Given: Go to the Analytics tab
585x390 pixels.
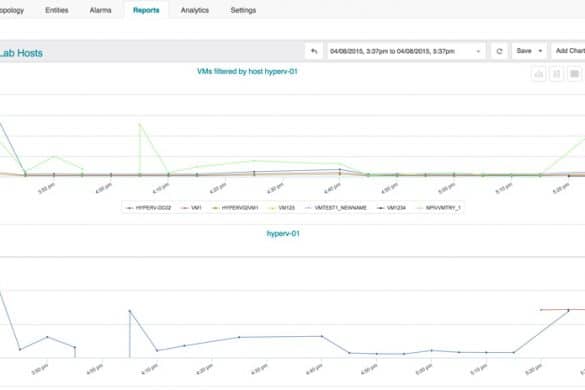Looking at the screenshot, I should click(195, 10).
